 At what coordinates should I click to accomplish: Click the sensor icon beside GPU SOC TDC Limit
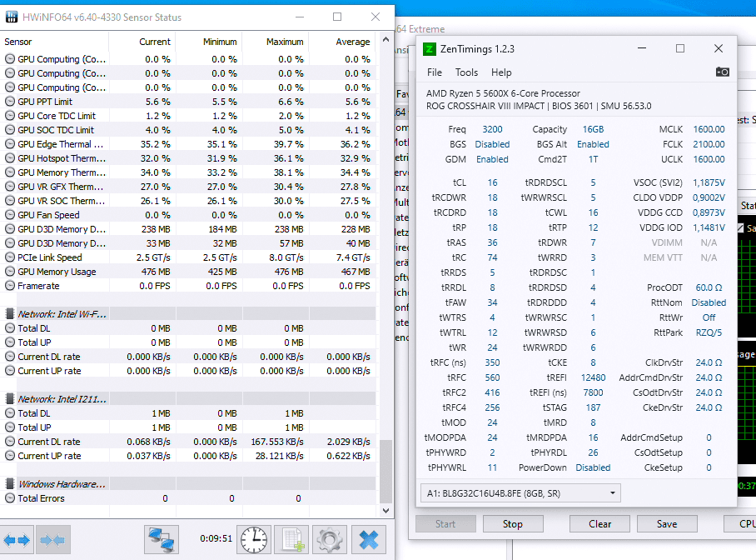10,130
